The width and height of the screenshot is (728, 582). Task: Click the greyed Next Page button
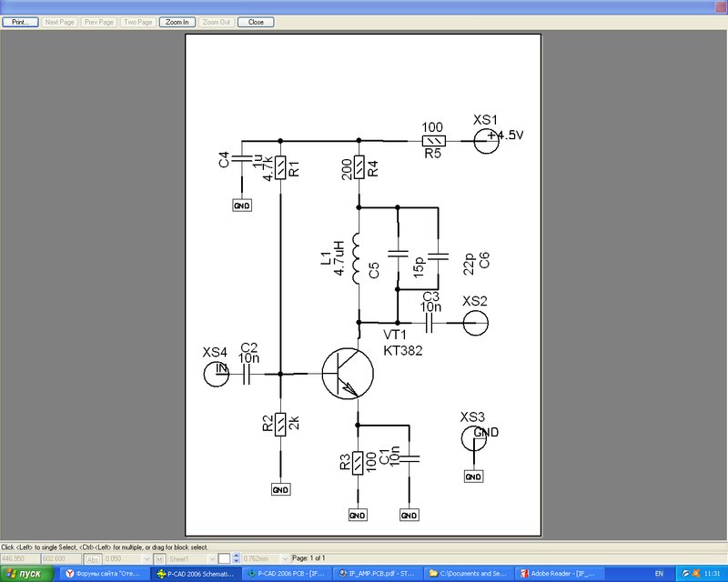tap(59, 22)
